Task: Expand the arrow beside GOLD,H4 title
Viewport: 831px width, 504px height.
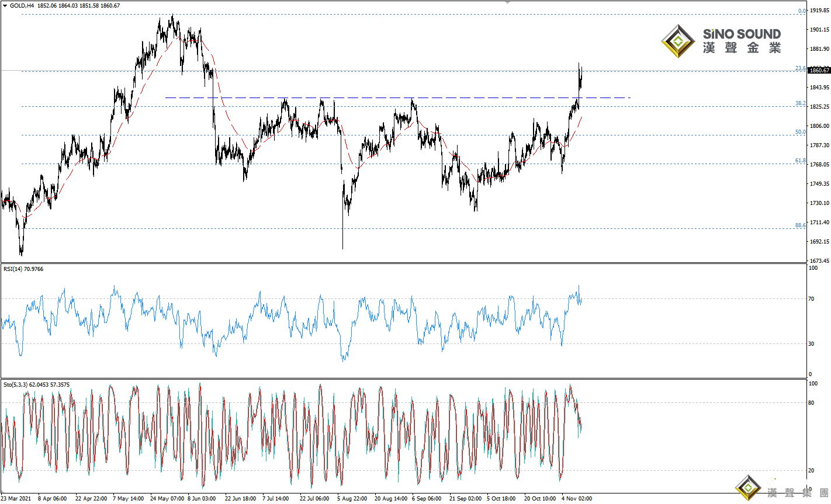Action: [x=5, y=6]
